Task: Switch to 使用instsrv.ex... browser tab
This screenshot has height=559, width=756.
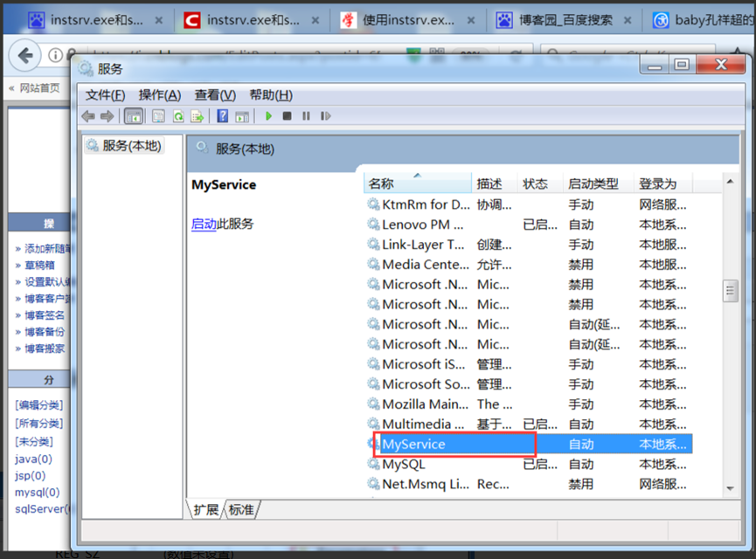Action: coord(408,20)
